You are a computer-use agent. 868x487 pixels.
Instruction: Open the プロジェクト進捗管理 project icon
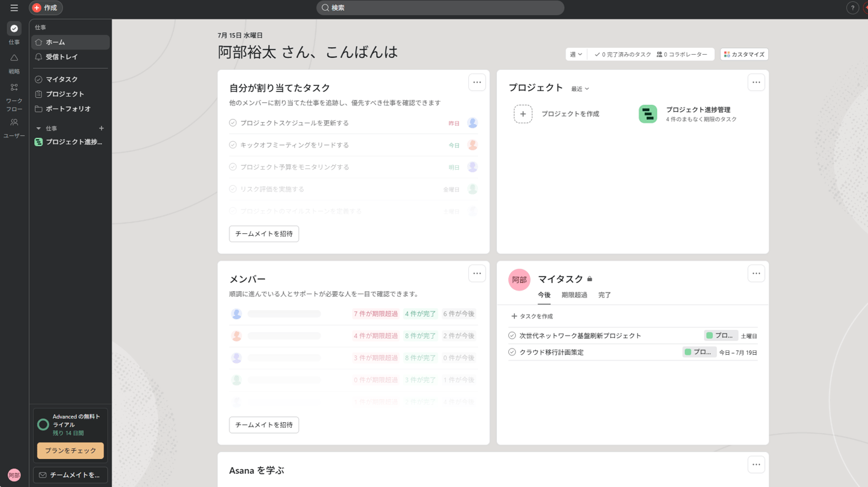[x=648, y=114]
